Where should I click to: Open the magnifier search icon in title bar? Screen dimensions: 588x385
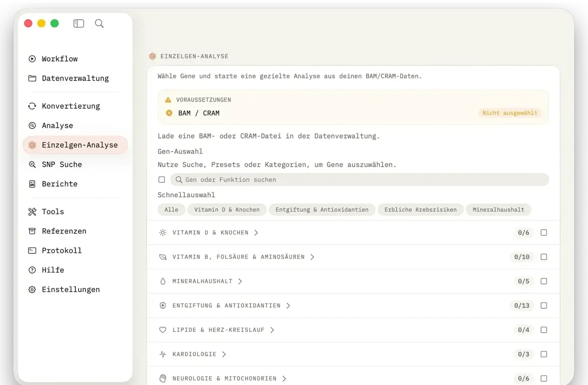click(x=99, y=24)
